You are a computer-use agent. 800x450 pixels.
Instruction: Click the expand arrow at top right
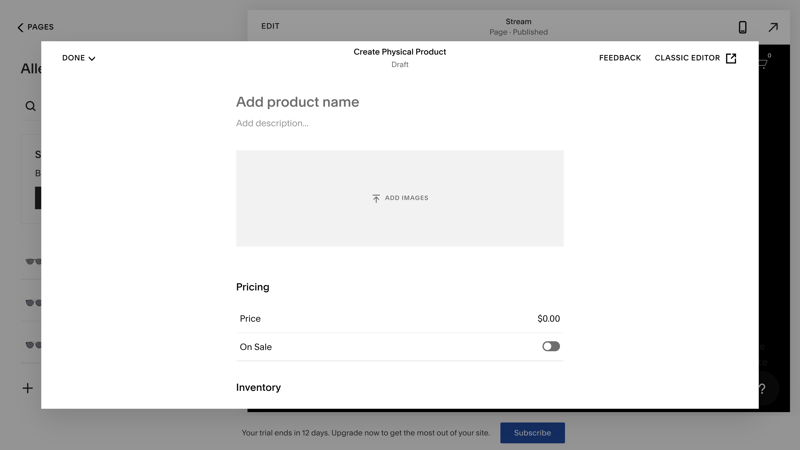click(x=773, y=27)
